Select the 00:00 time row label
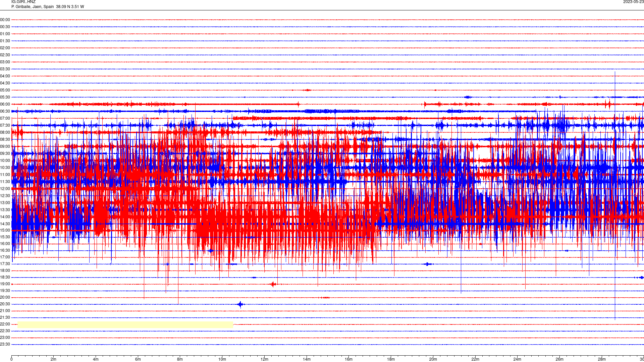 pyautogui.click(x=5, y=20)
